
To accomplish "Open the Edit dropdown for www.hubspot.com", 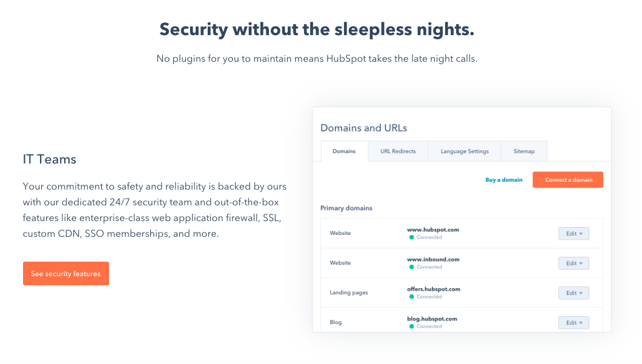I will pyautogui.click(x=573, y=234).
